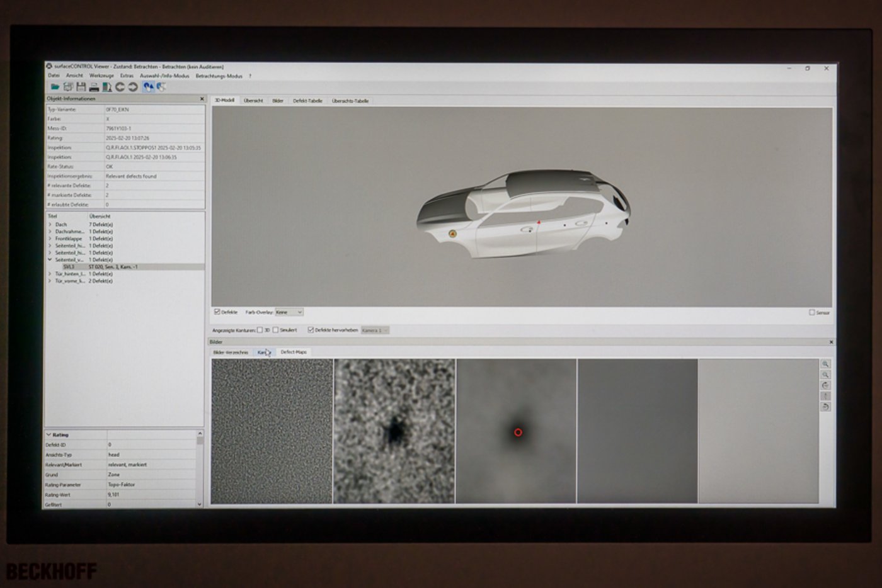Open the Werkzeuge menu
Screen dimensions: 882x588
pos(101,76)
